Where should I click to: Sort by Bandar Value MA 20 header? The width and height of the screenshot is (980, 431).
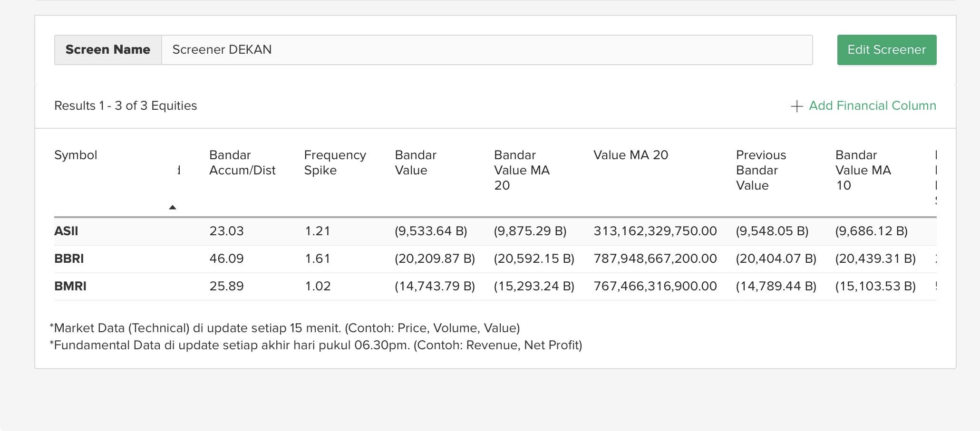(x=522, y=170)
